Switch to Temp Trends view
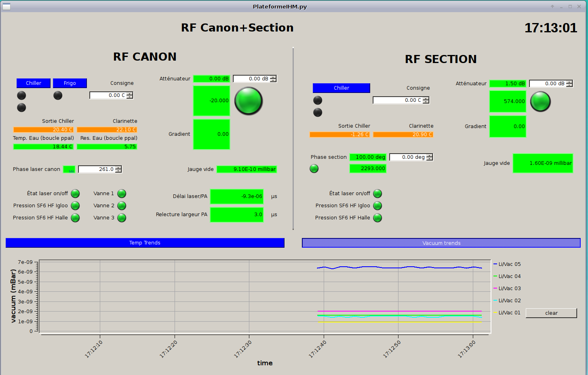588x375 pixels. point(145,243)
